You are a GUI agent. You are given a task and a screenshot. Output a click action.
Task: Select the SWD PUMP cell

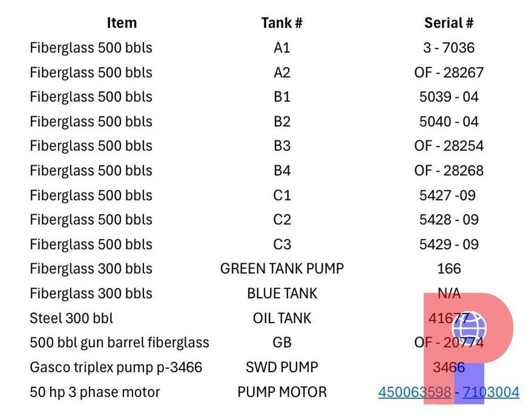(282, 367)
